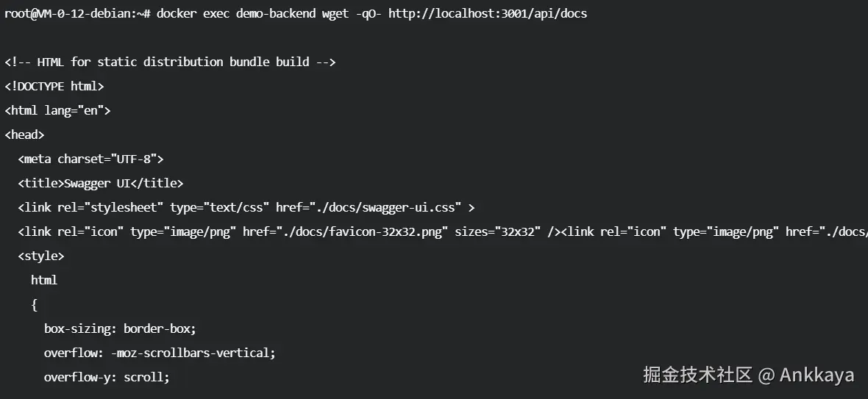
Task: Click the opening head tag line
Action: point(25,134)
